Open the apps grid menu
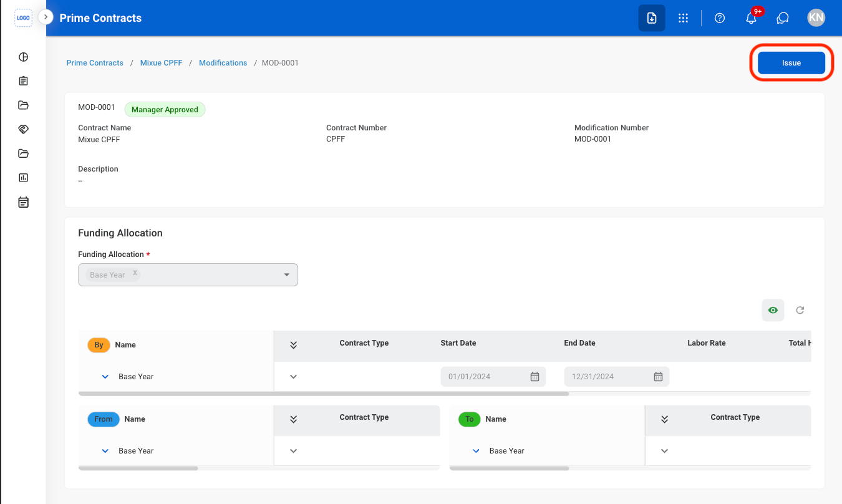 [x=683, y=18]
